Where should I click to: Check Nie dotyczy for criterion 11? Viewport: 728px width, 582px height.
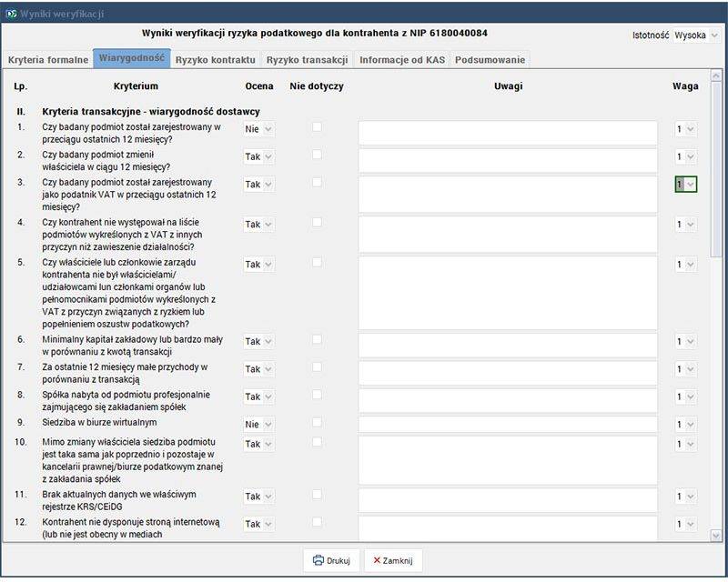click(317, 495)
